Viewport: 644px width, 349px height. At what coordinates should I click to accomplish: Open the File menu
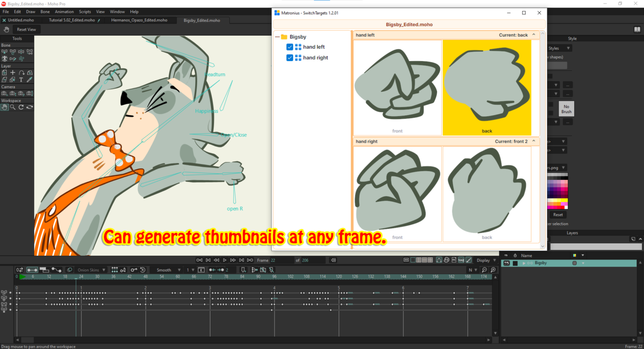click(6, 11)
